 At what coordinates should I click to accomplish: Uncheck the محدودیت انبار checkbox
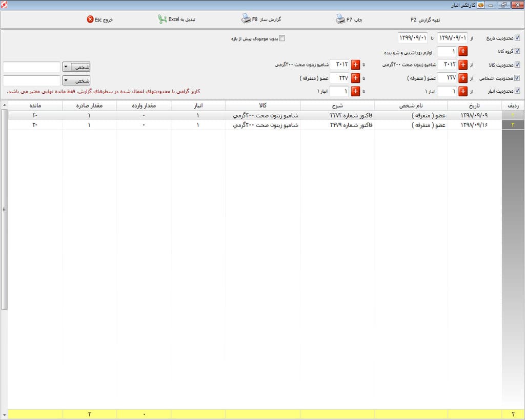(x=517, y=91)
